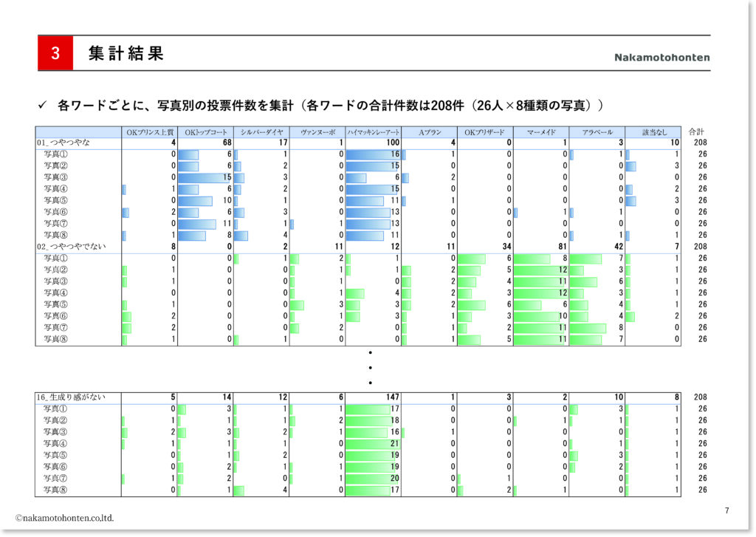756x537 pixels.
Task: Click the red section number 3 box
Action: (x=55, y=54)
